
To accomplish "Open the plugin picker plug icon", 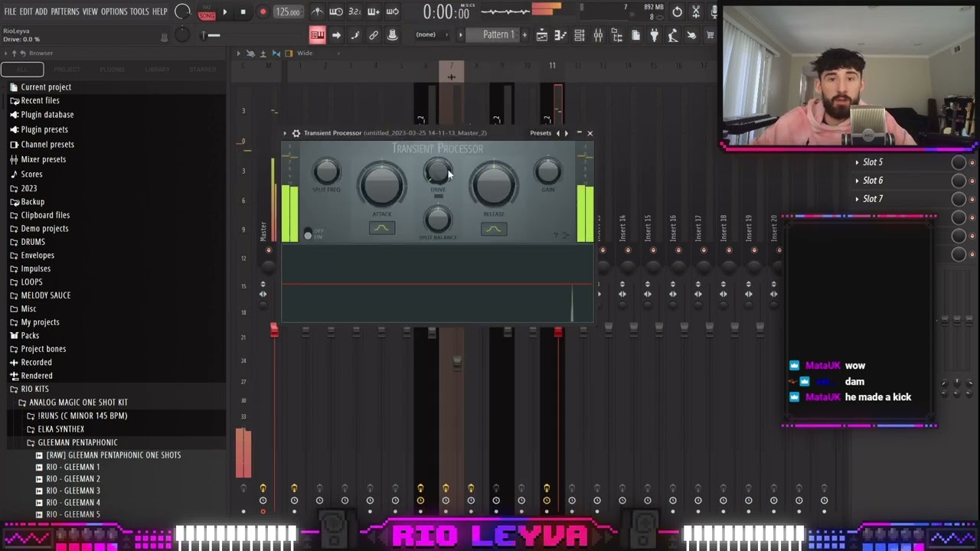I will [x=654, y=35].
